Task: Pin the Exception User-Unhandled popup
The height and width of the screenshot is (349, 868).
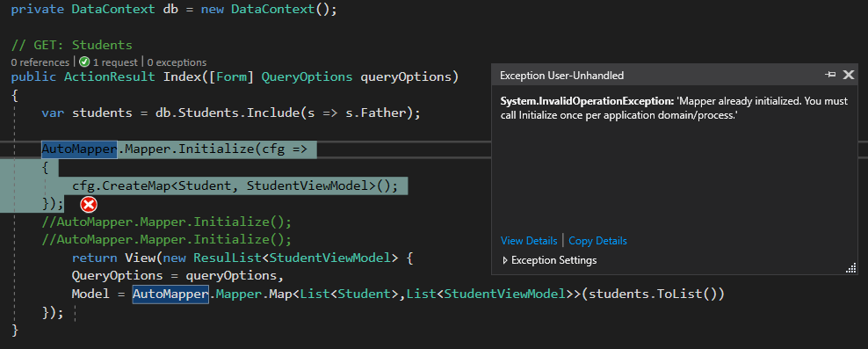Action: pyautogui.click(x=830, y=75)
